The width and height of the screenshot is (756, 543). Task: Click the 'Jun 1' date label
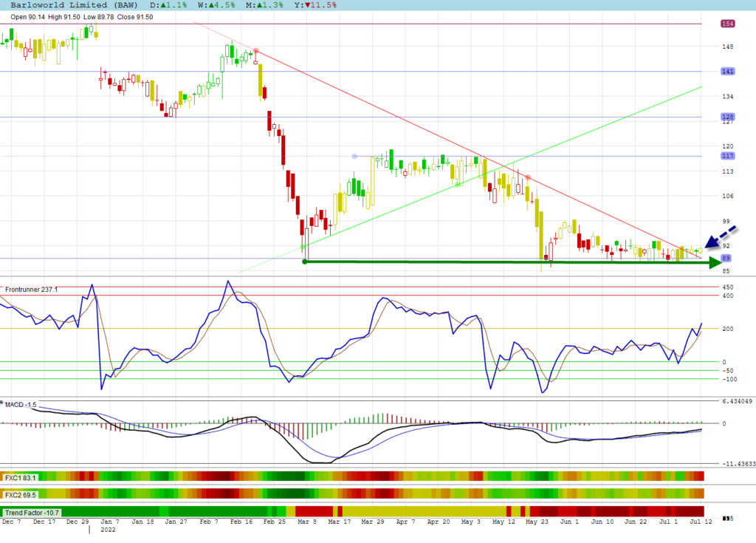[569, 522]
